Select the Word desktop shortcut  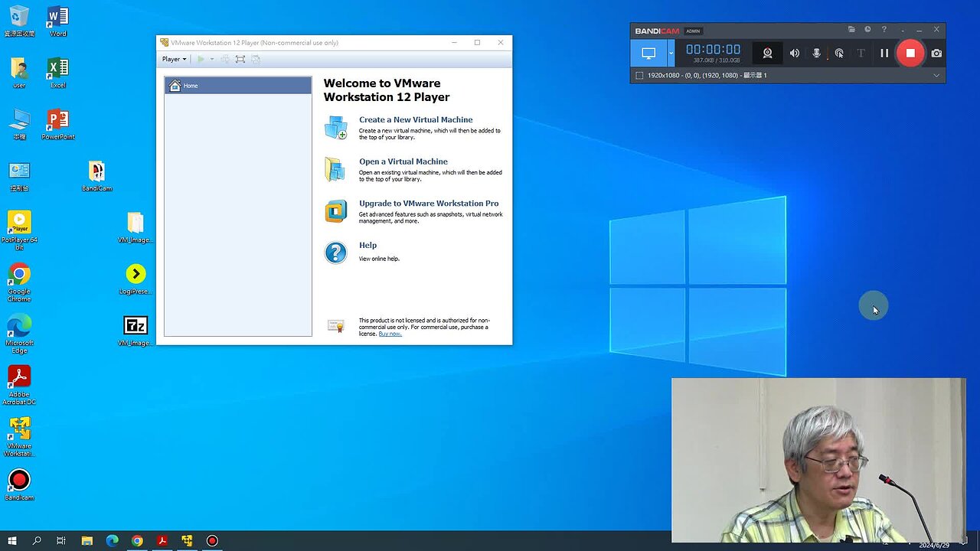pos(58,21)
